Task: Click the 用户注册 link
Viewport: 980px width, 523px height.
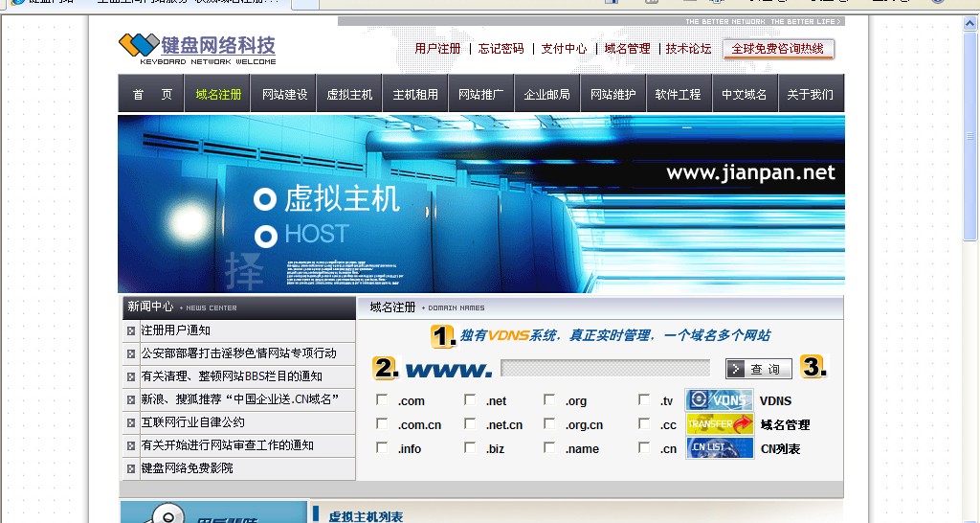Action: point(437,48)
